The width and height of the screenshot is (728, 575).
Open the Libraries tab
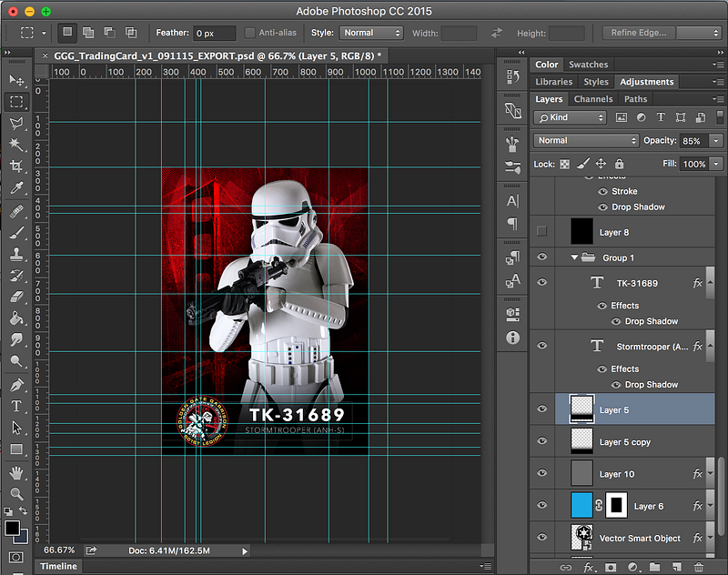point(554,82)
